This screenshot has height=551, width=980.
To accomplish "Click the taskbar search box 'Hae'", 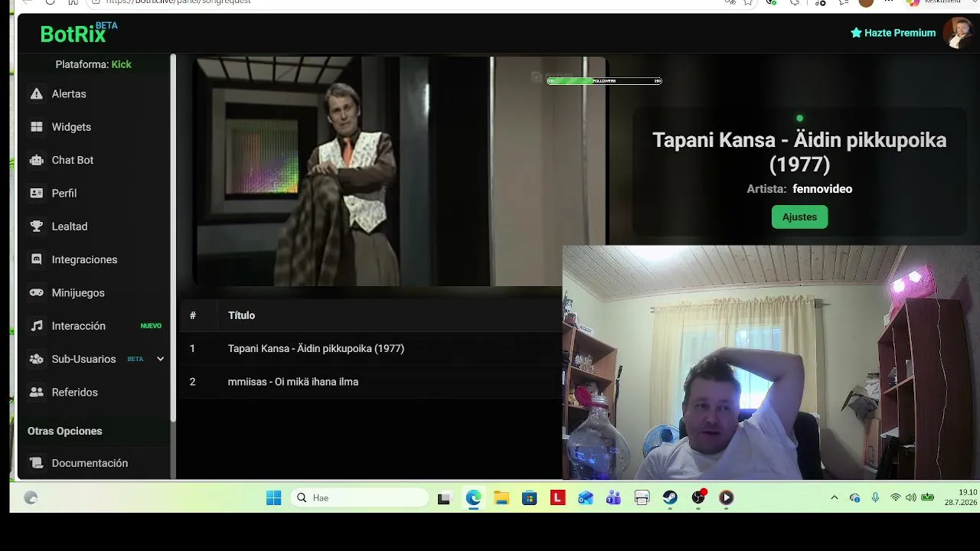I will click(360, 498).
